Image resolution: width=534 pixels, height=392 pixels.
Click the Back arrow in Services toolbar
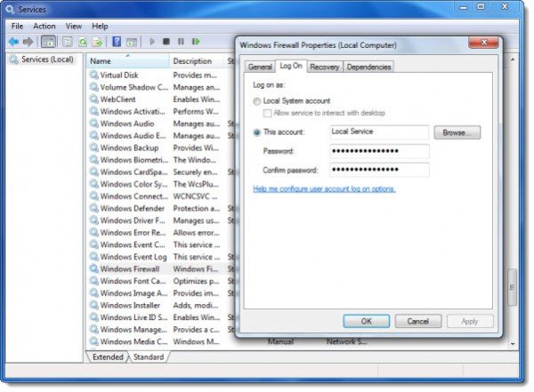point(13,42)
